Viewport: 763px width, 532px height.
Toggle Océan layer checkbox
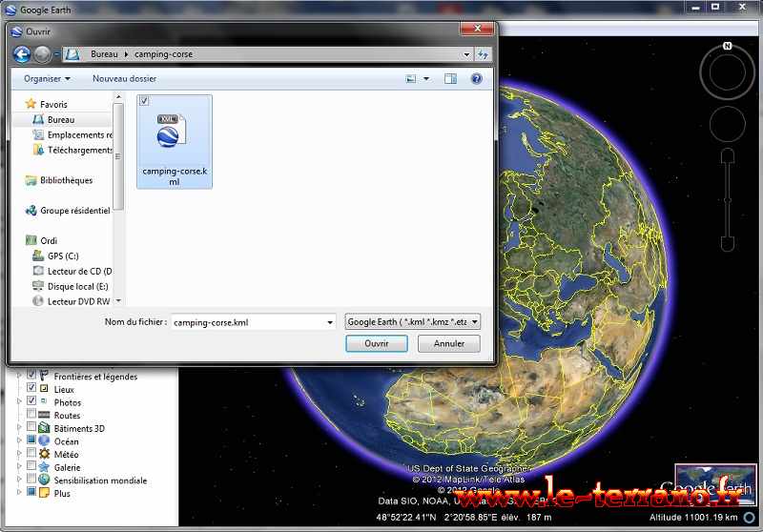[x=31, y=440]
